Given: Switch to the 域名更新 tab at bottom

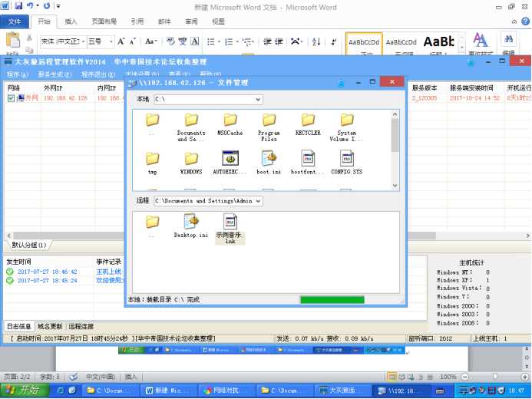Looking at the screenshot, I should 50,326.
